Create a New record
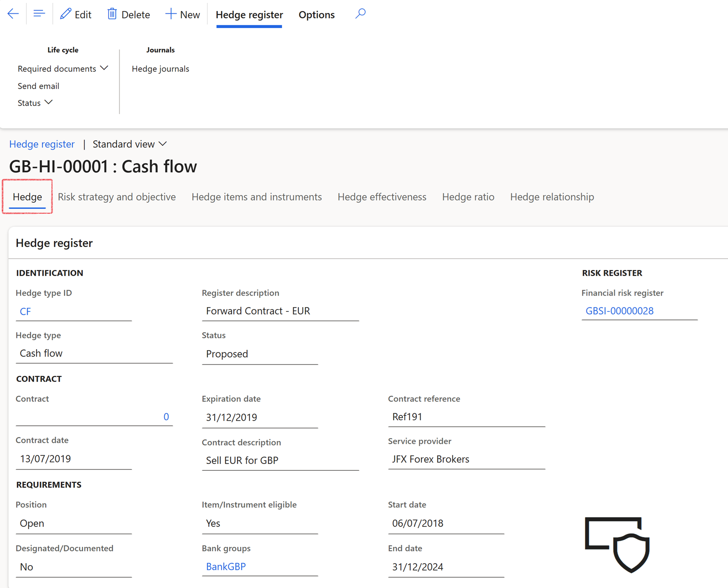728x588 pixels. 182,14
